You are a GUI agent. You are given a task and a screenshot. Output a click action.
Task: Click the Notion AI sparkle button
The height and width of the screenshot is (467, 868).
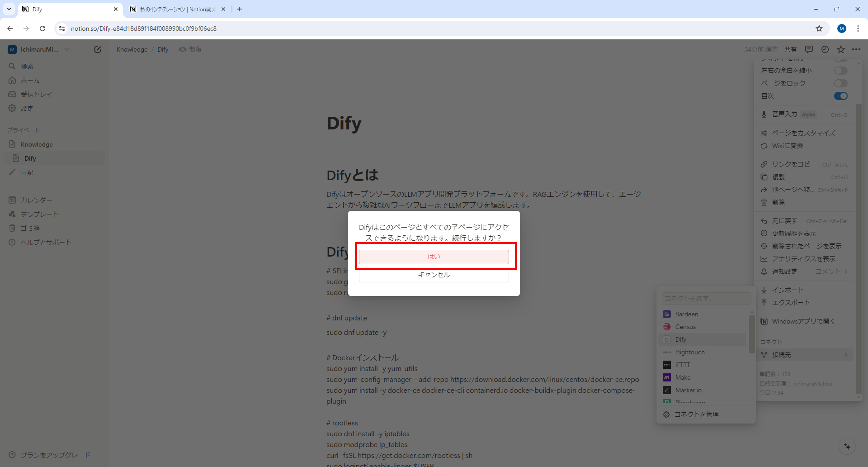[847, 446]
